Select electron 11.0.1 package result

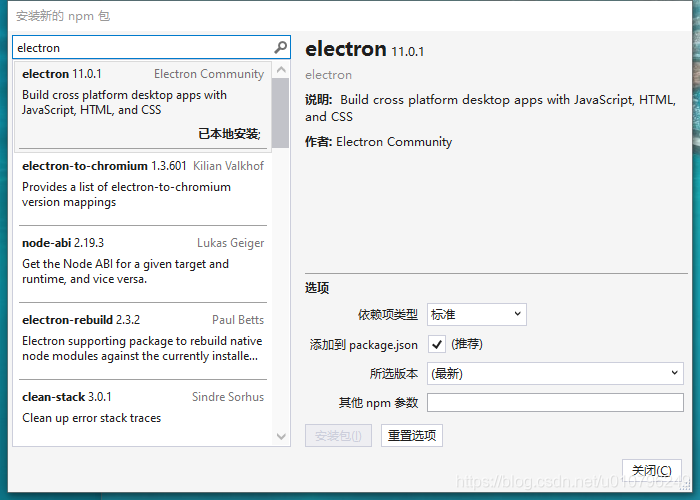click(x=143, y=105)
